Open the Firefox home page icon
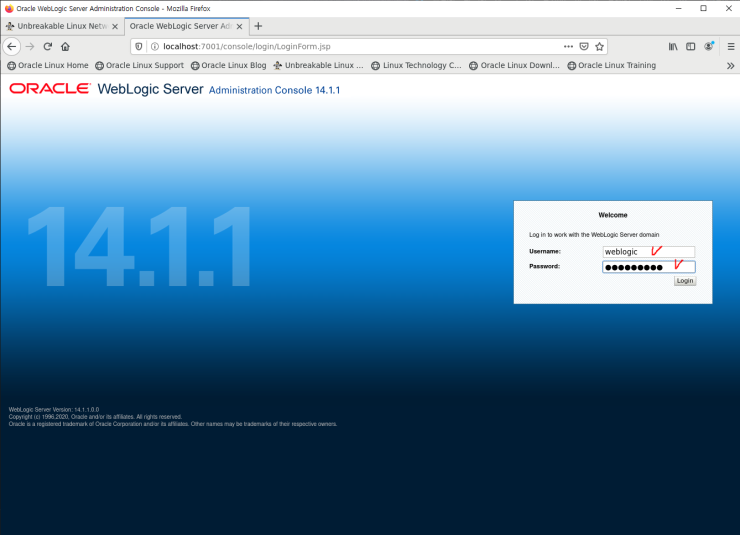The height and width of the screenshot is (535, 740). [x=65, y=46]
